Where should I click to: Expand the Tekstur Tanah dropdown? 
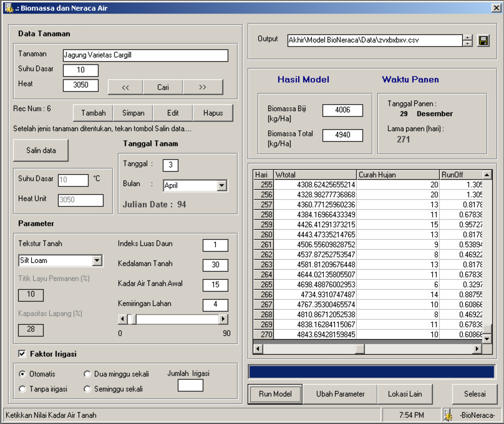click(97, 260)
